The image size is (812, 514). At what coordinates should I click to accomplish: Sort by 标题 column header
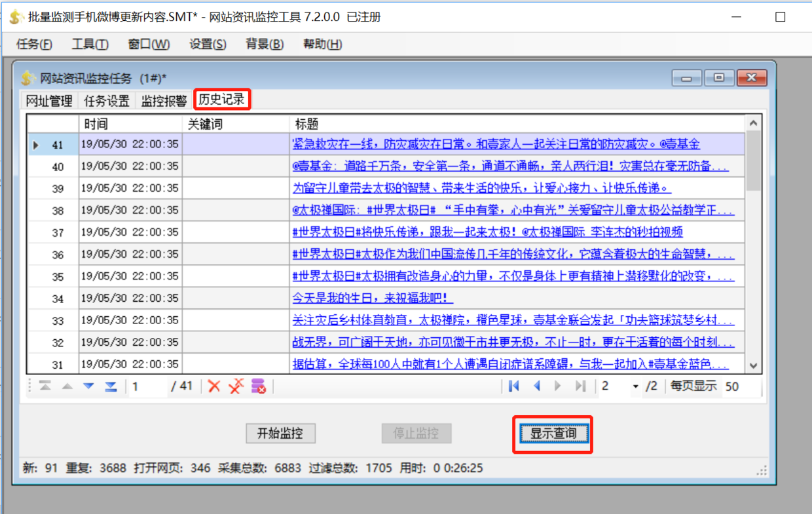tap(517, 124)
